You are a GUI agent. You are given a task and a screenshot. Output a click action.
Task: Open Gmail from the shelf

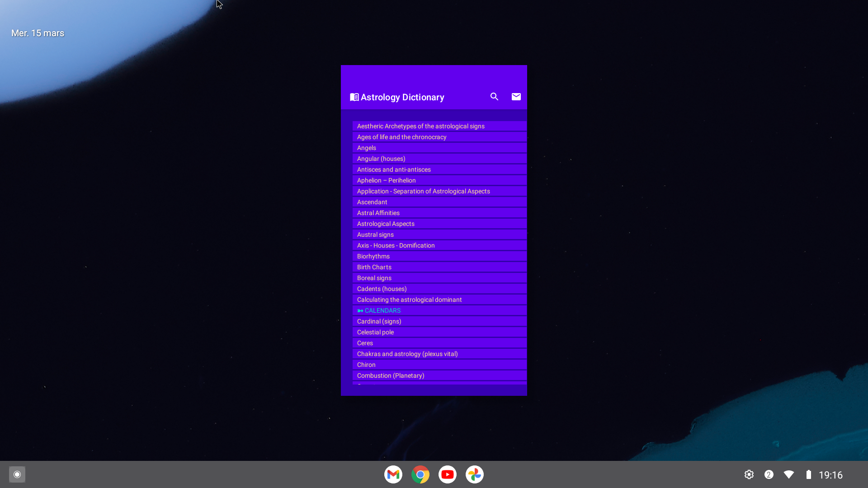point(393,474)
